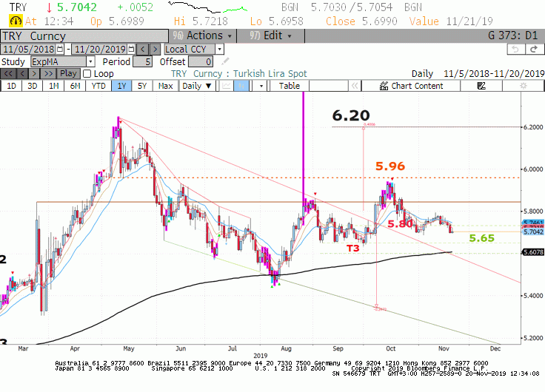Screen dimensions: 545x392
Task: Click the 5.6078 black axis price label
Action: [x=533, y=252]
